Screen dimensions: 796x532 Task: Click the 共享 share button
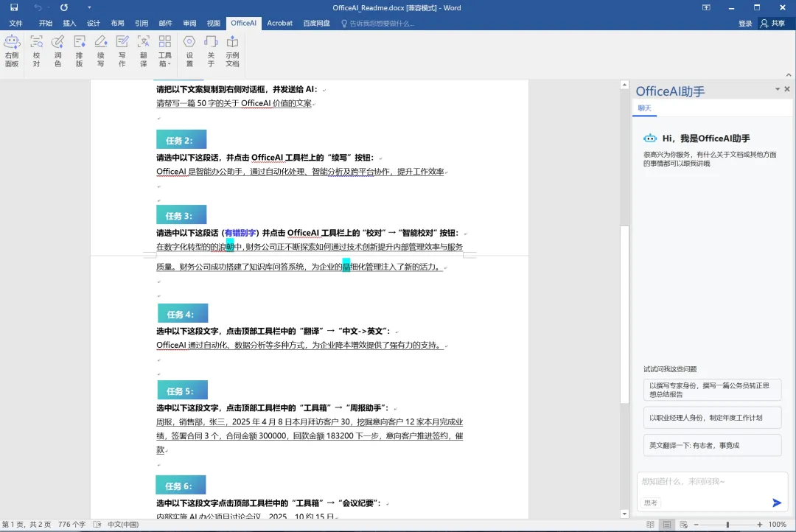[772, 24]
